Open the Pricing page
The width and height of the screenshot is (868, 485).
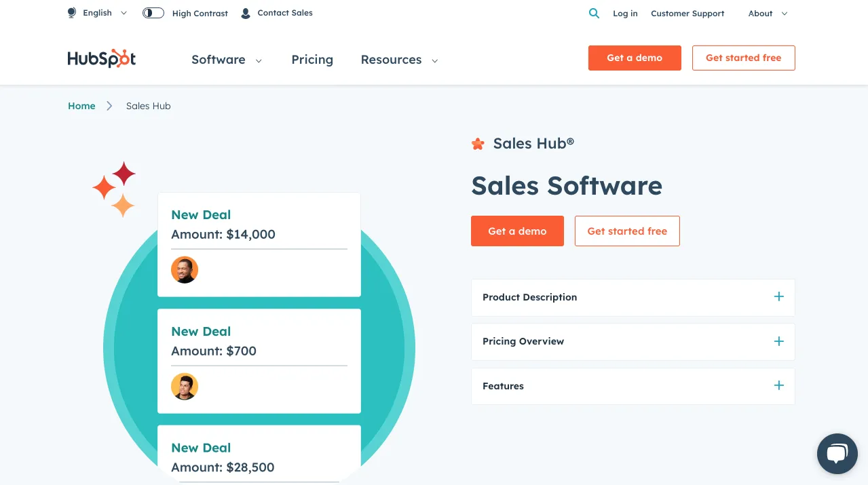pos(312,60)
